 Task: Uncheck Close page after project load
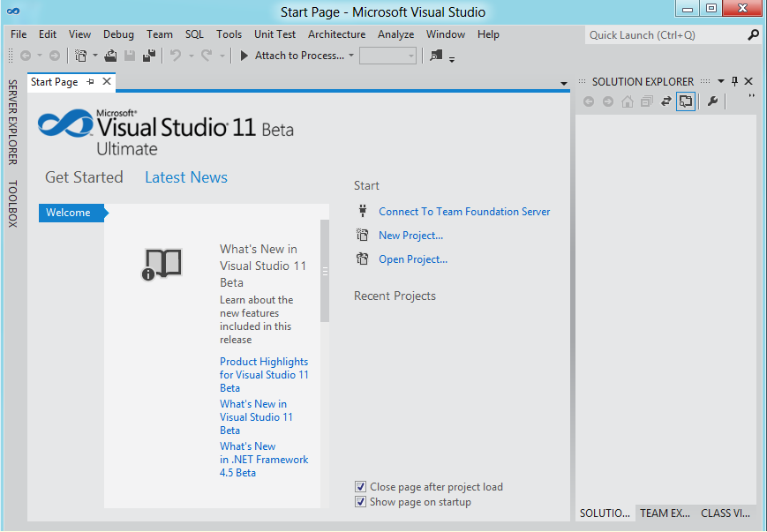point(360,486)
